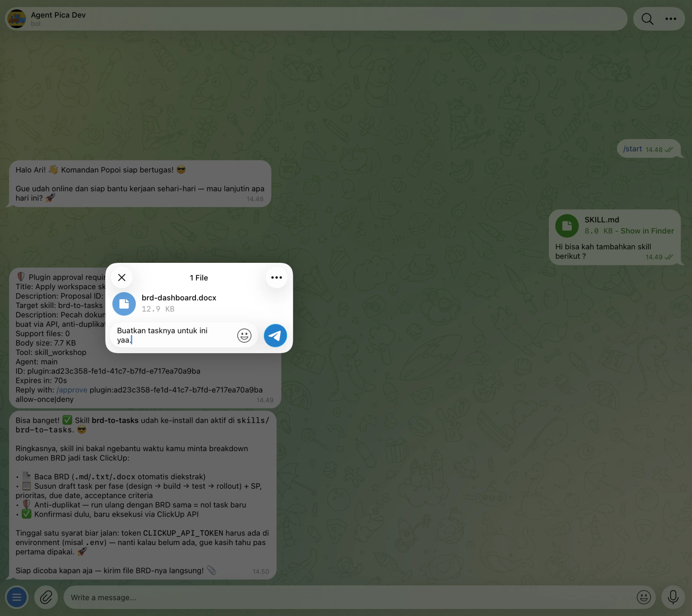The image size is (692, 616).
Task: Click the "Tool: skill_workshop" line
Action: tap(51, 352)
